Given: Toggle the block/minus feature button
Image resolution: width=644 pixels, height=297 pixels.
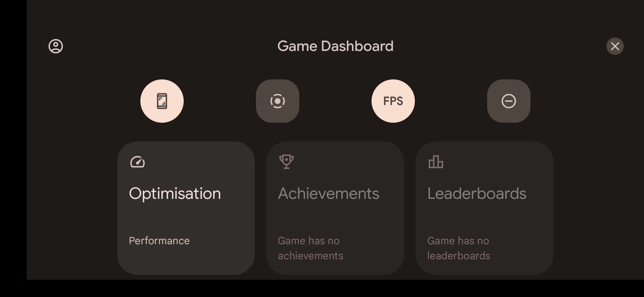Looking at the screenshot, I should 508,101.
